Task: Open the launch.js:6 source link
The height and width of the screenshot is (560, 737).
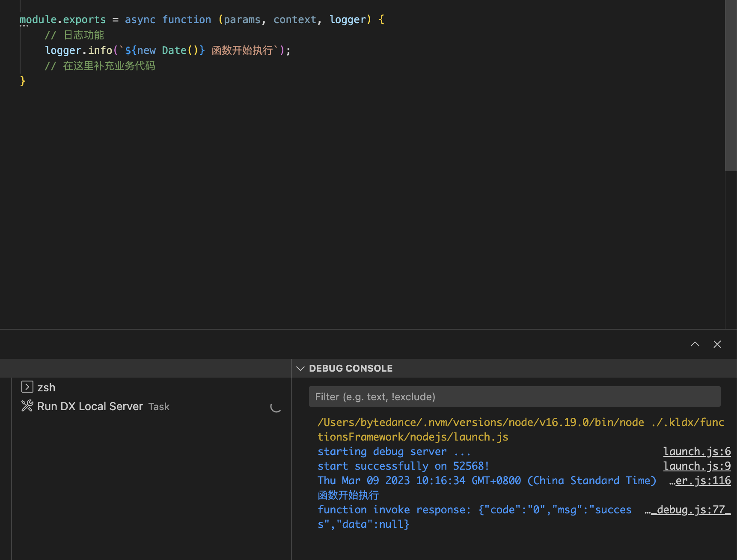Action: click(697, 451)
